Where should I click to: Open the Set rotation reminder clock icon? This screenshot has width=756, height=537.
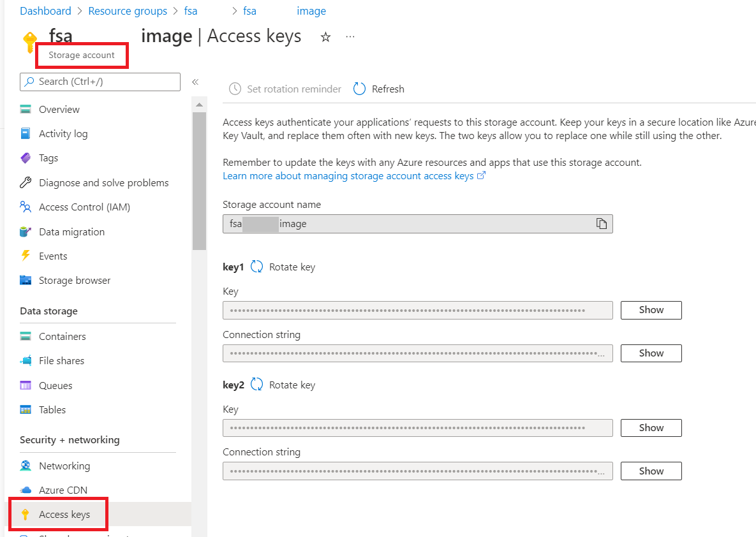pos(235,89)
